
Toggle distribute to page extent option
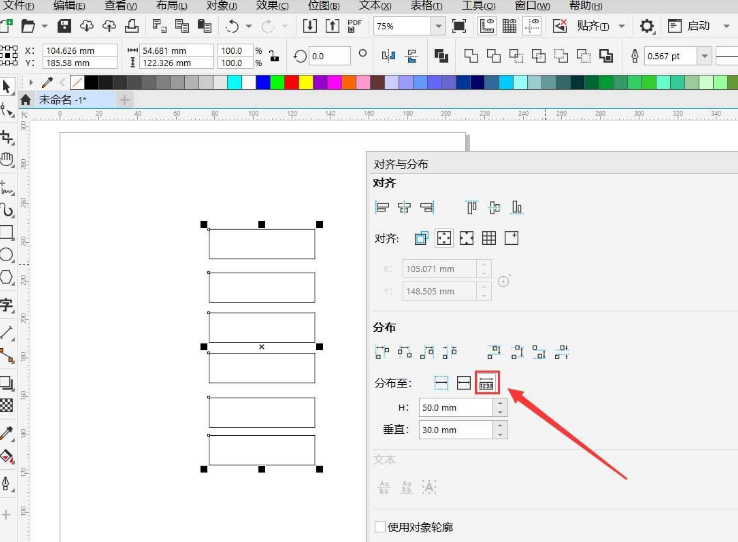[463, 382]
